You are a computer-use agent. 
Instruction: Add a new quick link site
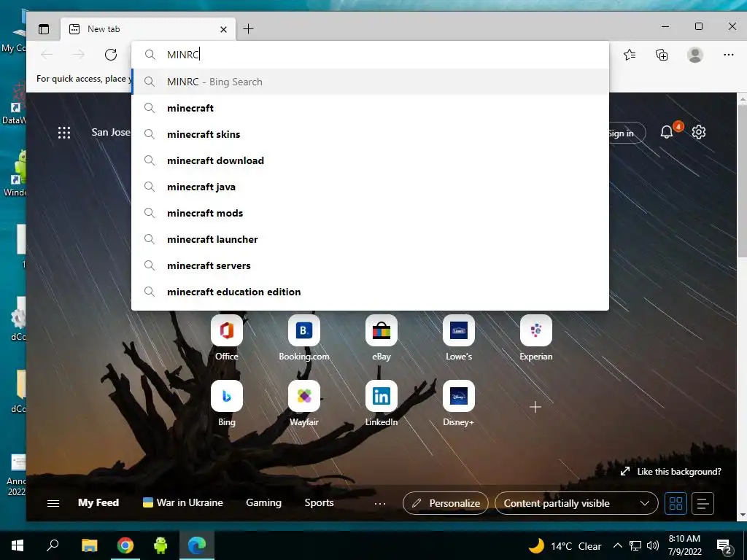click(535, 407)
